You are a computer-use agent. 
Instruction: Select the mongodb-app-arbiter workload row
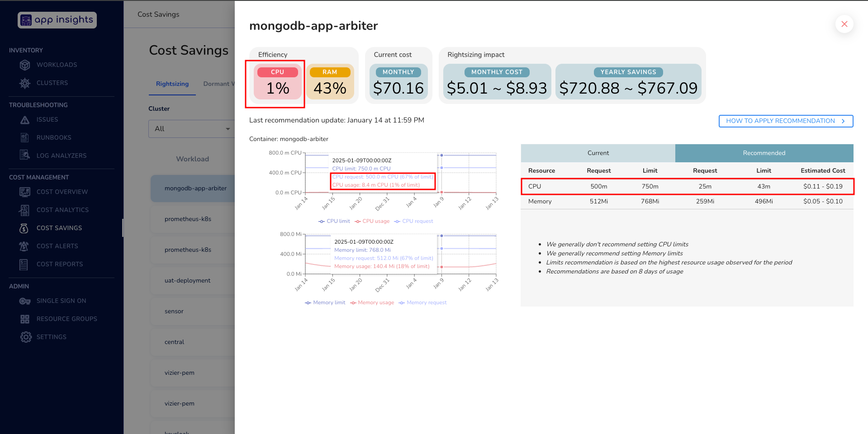pos(193,189)
